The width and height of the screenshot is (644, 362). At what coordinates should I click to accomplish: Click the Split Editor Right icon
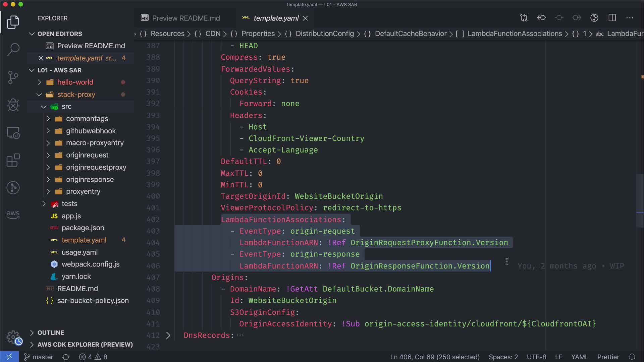pos(612,18)
